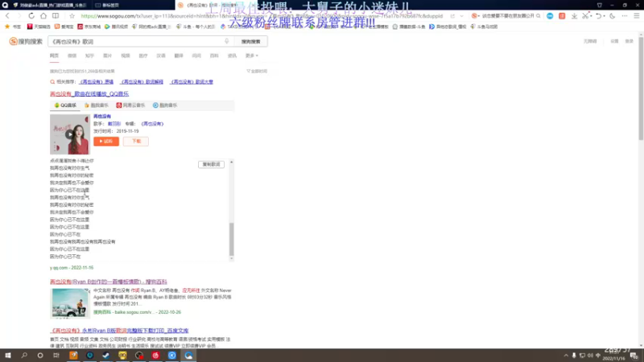Select the QQ音乐 source tab
Image resolution: width=644 pixels, height=362 pixels.
(65, 105)
